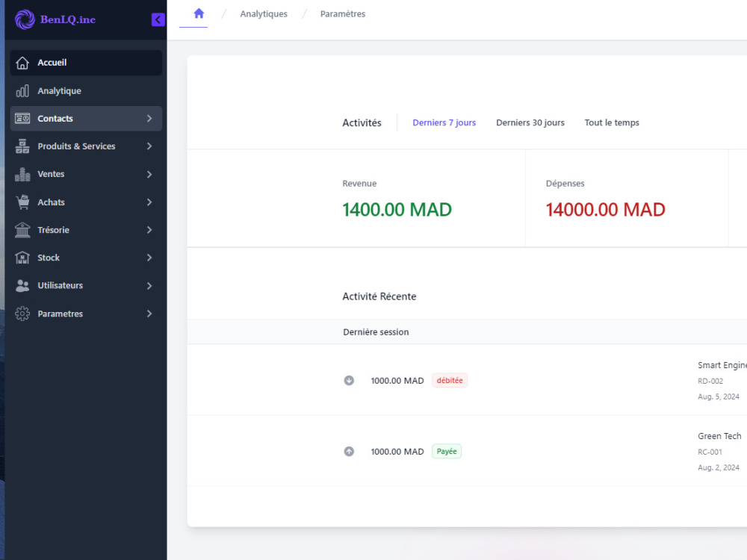The image size is (747, 560).
Task: Expand the Ventes chevron
Action: click(149, 174)
